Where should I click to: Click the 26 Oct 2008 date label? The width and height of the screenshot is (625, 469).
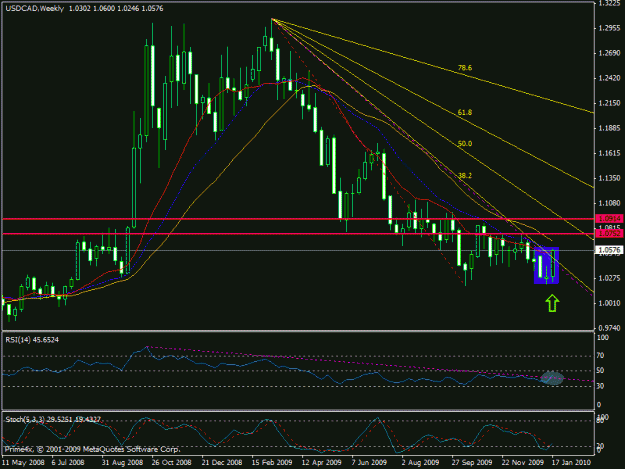pyautogui.click(x=171, y=462)
